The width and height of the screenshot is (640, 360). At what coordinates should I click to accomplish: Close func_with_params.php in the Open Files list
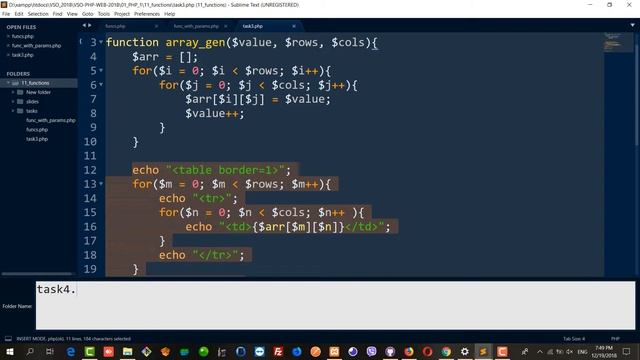coord(8,46)
